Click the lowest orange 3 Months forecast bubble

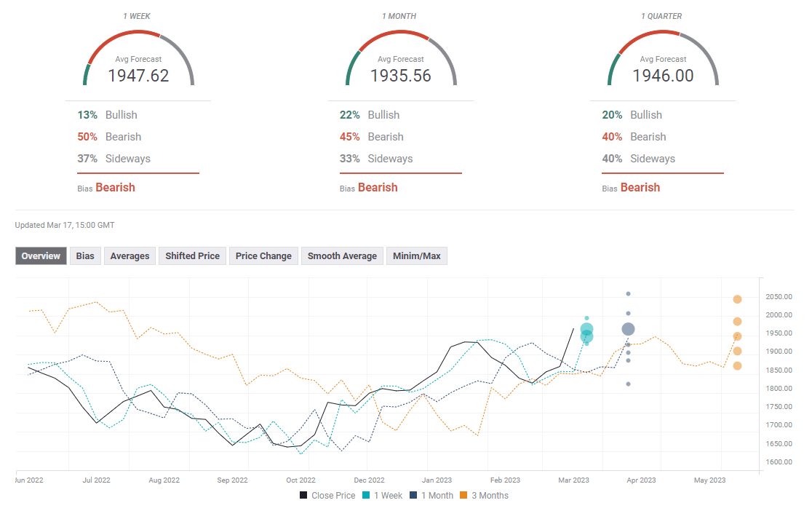(x=737, y=365)
